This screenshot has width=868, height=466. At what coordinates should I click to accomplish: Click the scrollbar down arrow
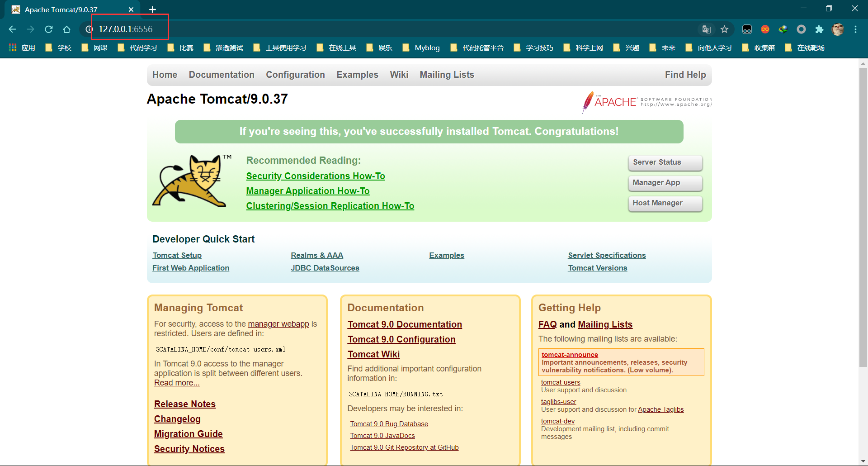click(863, 461)
